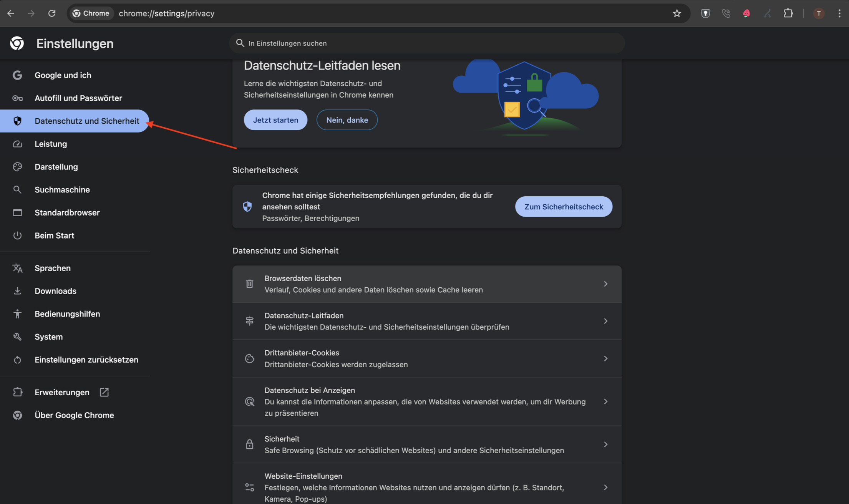Select Darstellung in the sidebar

pos(56,167)
